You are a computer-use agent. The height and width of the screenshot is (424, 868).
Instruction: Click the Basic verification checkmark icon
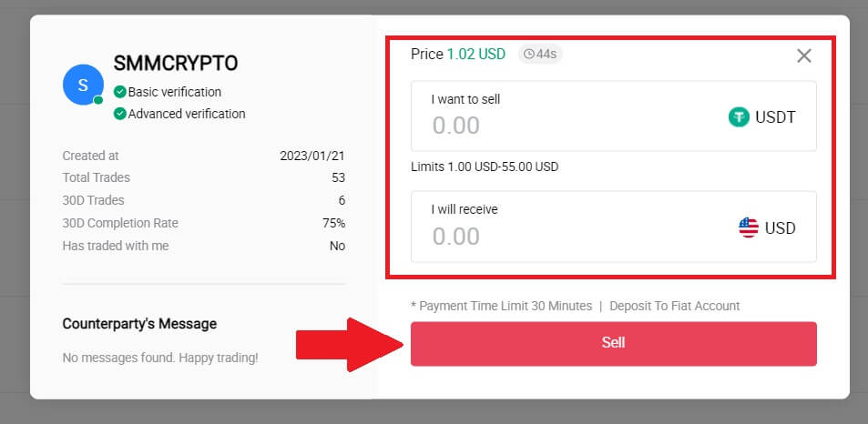pos(120,92)
